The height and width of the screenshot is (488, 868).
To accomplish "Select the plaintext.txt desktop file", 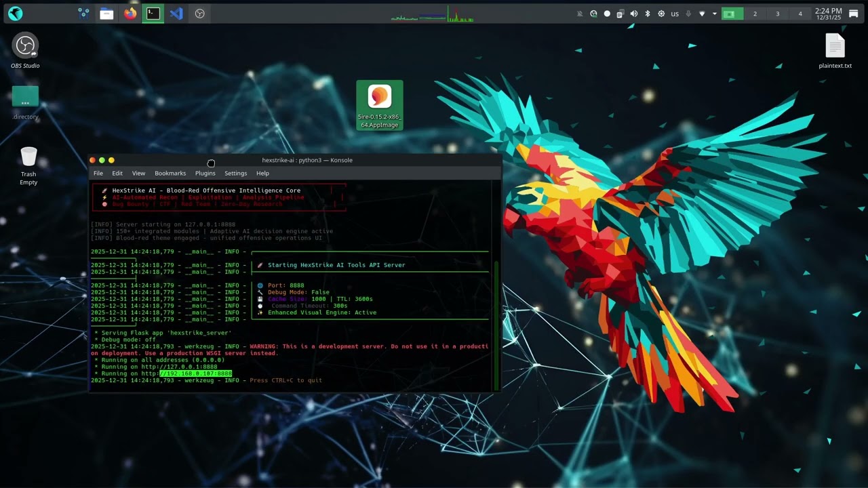I will (835, 52).
